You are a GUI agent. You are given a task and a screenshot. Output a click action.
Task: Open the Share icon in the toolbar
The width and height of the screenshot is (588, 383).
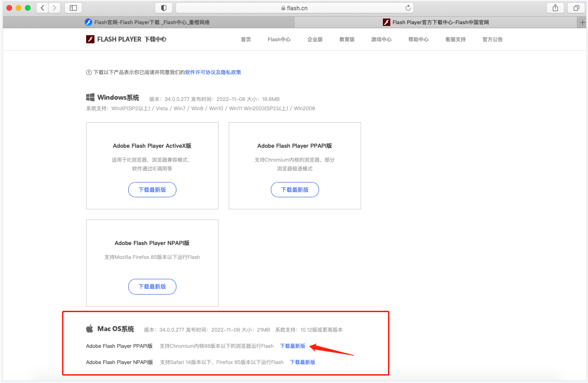(x=555, y=8)
